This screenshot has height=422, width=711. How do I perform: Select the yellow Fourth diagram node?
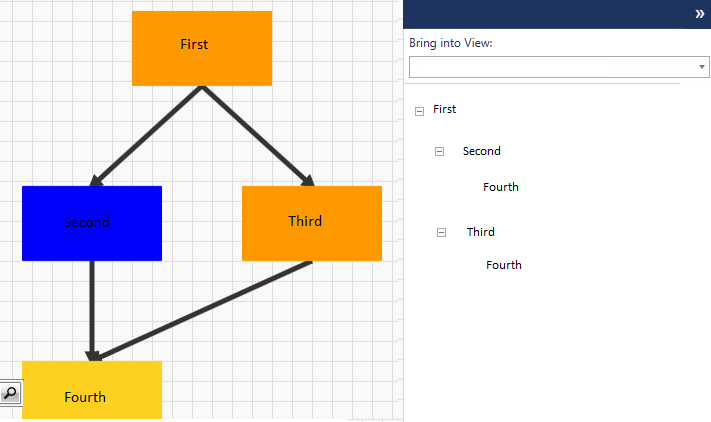[92, 390]
